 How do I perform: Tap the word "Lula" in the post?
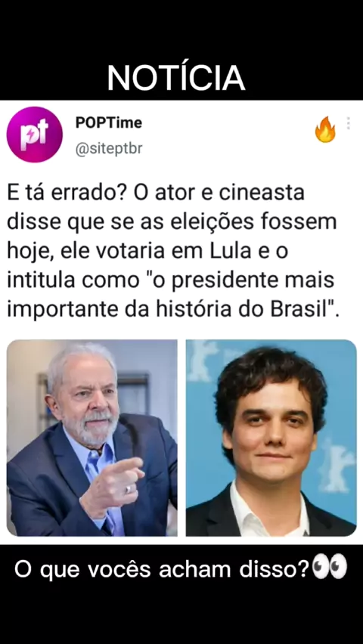click(x=230, y=250)
